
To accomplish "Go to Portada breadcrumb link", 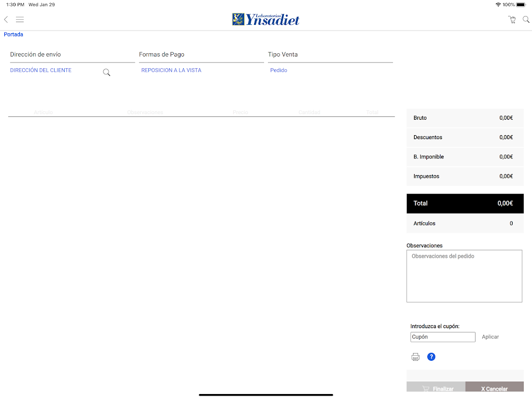I will coord(13,34).
